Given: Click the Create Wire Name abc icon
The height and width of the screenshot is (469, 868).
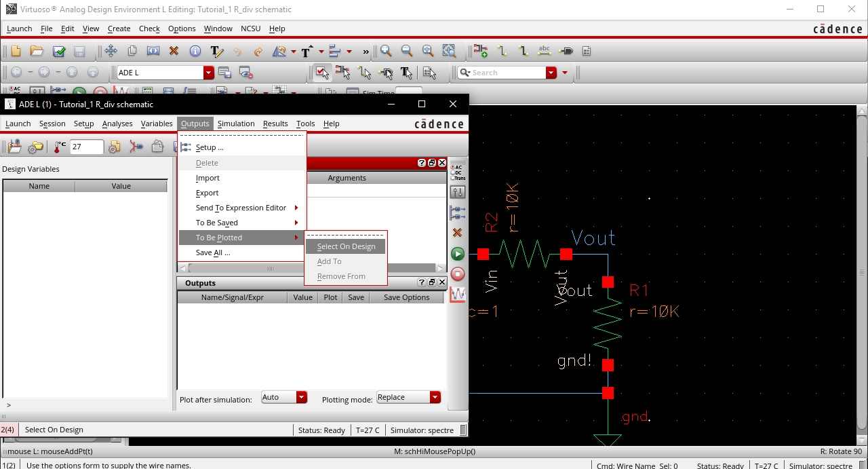Looking at the screenshot, I should 545,52.
